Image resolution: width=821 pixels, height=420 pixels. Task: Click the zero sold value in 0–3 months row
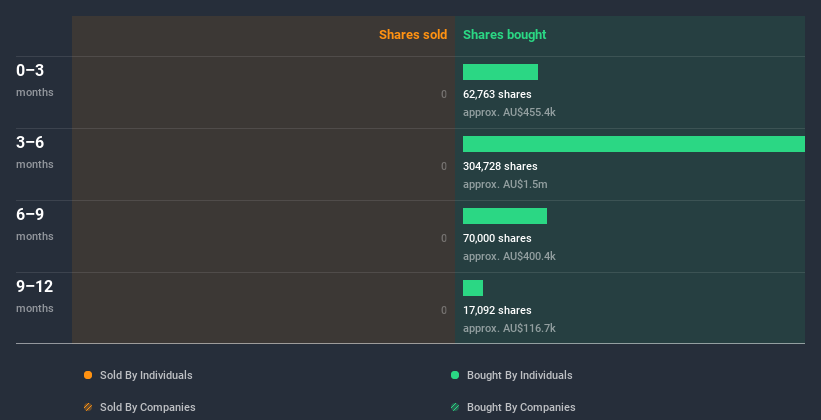(444, 94)
